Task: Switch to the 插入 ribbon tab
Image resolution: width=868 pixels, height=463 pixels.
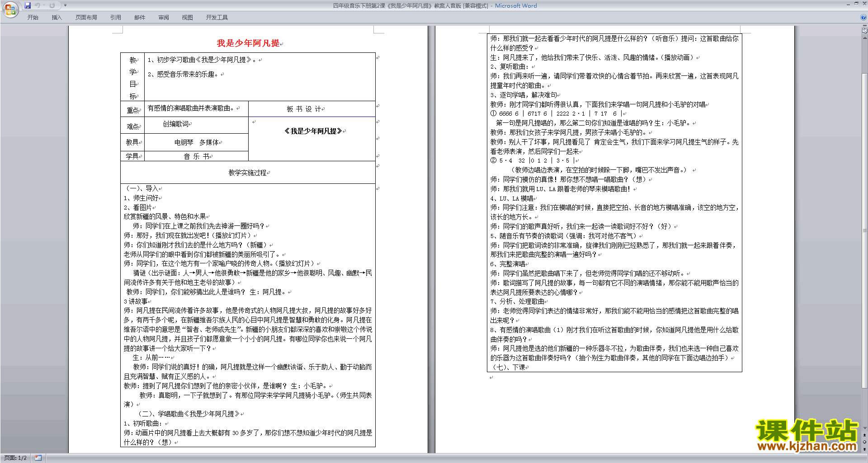Action: click(x=57, y=18)
